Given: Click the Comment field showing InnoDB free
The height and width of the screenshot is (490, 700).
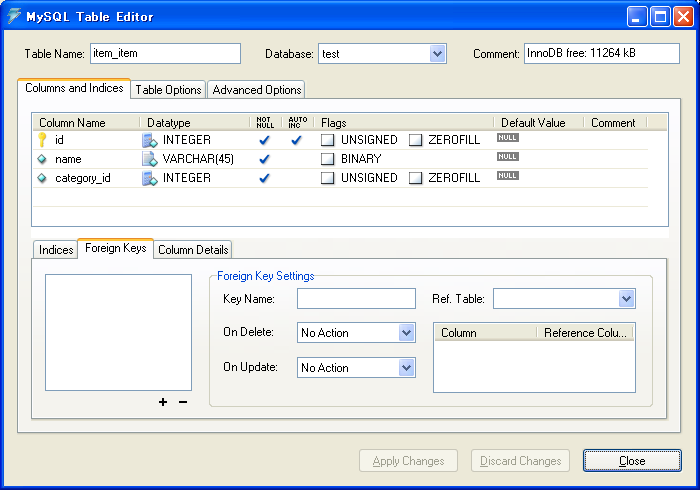Looking at the screenshot, I should [602, 54].
